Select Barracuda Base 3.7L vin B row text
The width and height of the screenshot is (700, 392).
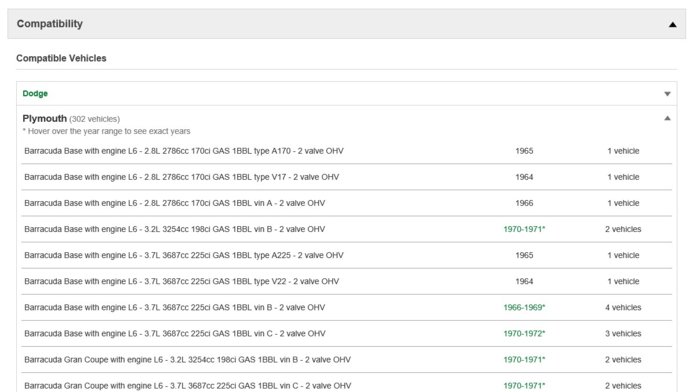click(175, 307)
